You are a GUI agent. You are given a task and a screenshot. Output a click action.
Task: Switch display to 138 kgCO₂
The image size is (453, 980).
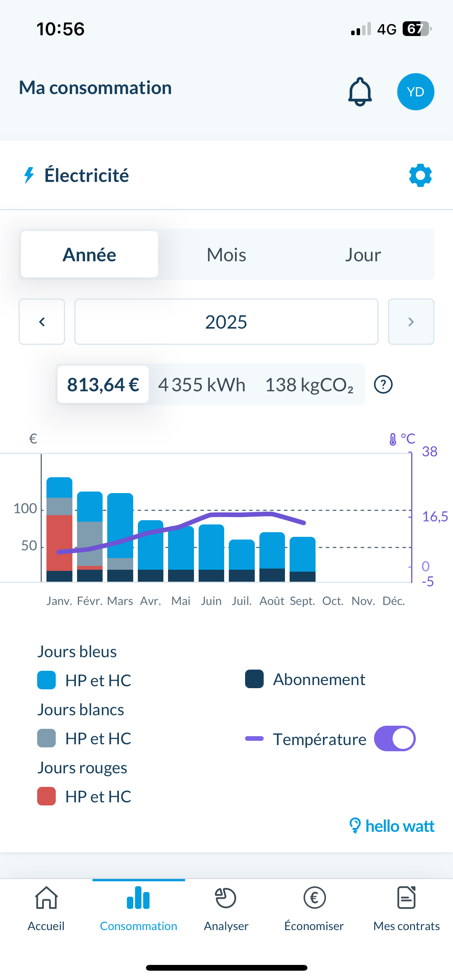[x=309, y=385]
